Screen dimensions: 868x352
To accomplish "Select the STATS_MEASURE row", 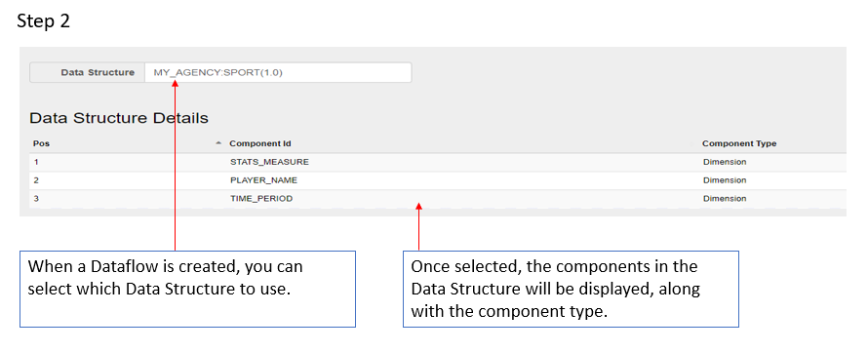I will [438, 162].
